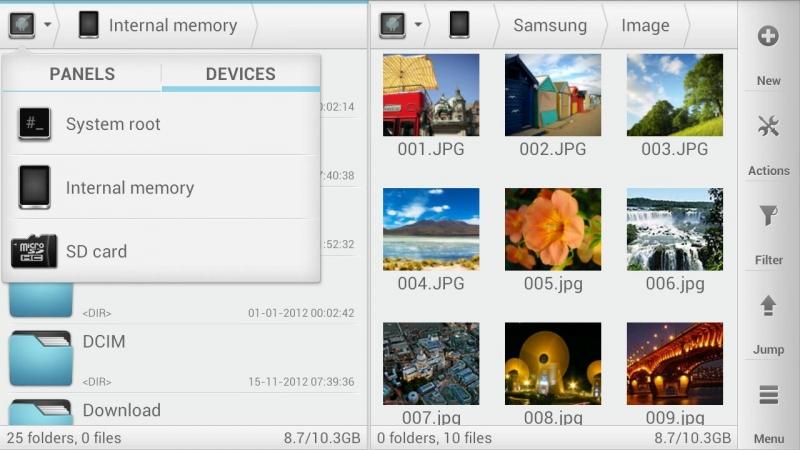The image size is (800, 450).
Task: Tap the New plus icon
Action: (768, 37)
